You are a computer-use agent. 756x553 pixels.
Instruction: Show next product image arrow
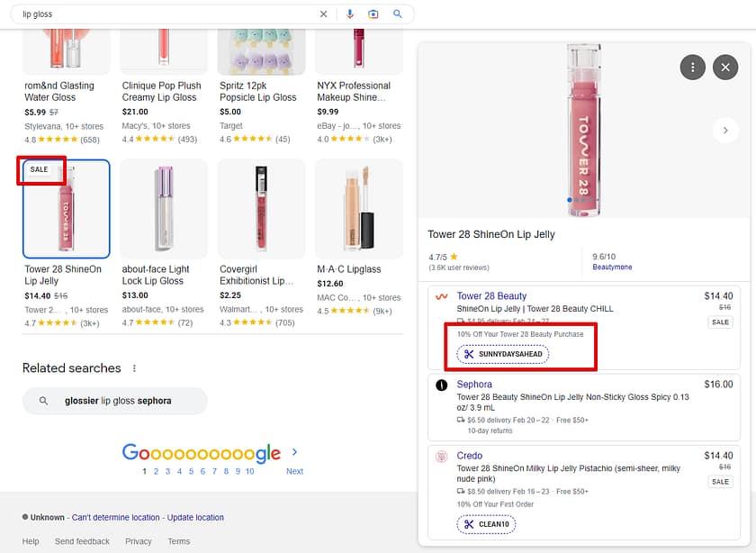(724, 131)
